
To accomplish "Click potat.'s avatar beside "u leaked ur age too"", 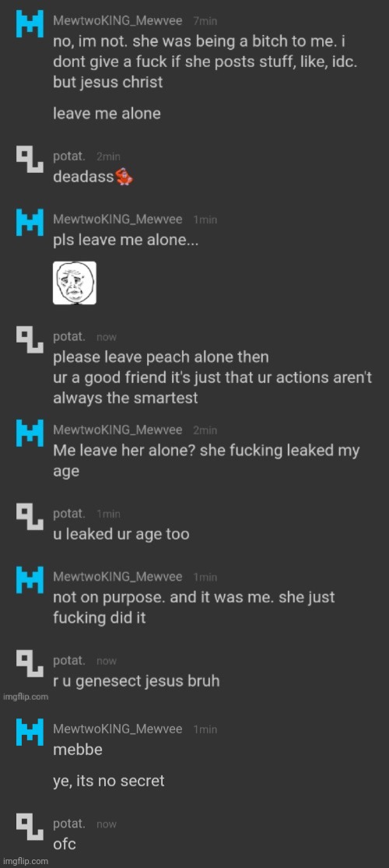I will (x=30, y=517).
